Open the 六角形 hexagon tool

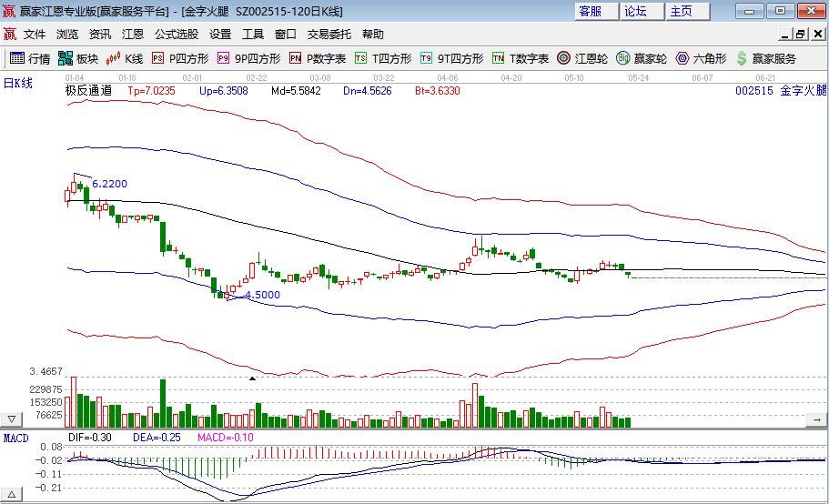[x=701, y=58]
